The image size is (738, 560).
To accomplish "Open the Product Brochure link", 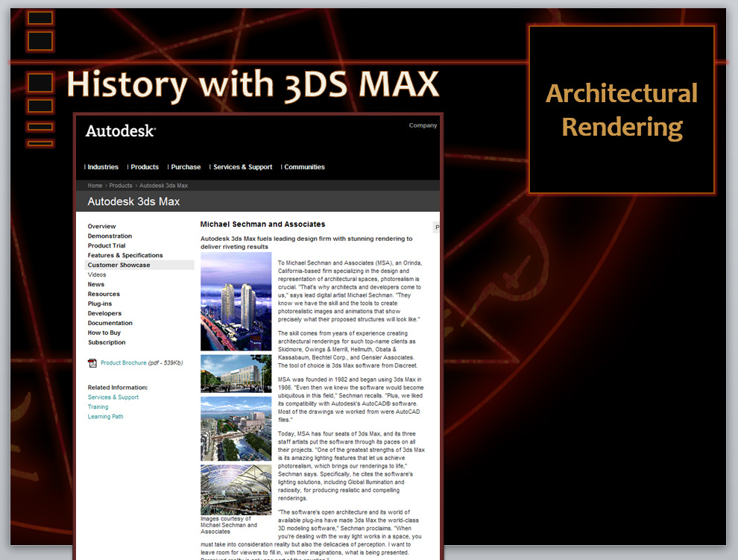I will point(123,363).
